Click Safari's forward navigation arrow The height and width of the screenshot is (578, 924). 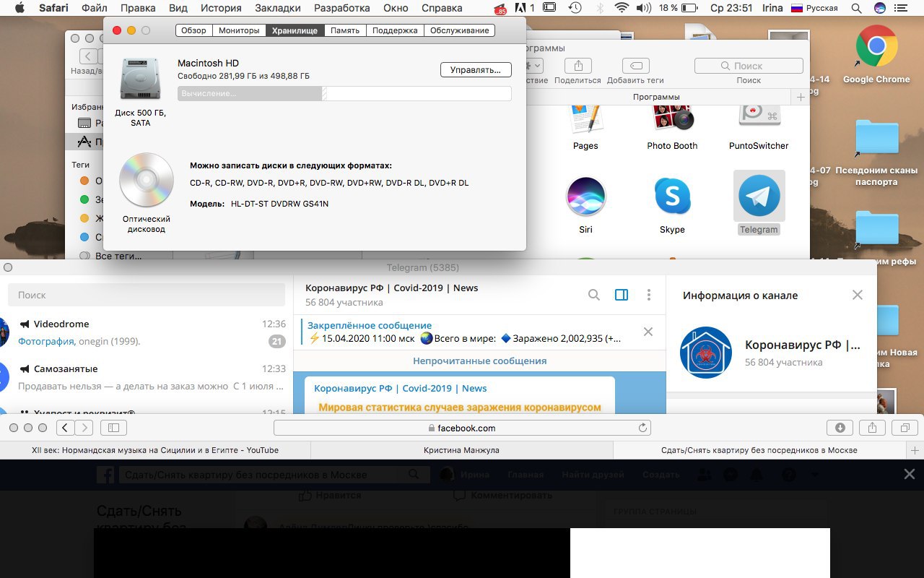[84, 428]
